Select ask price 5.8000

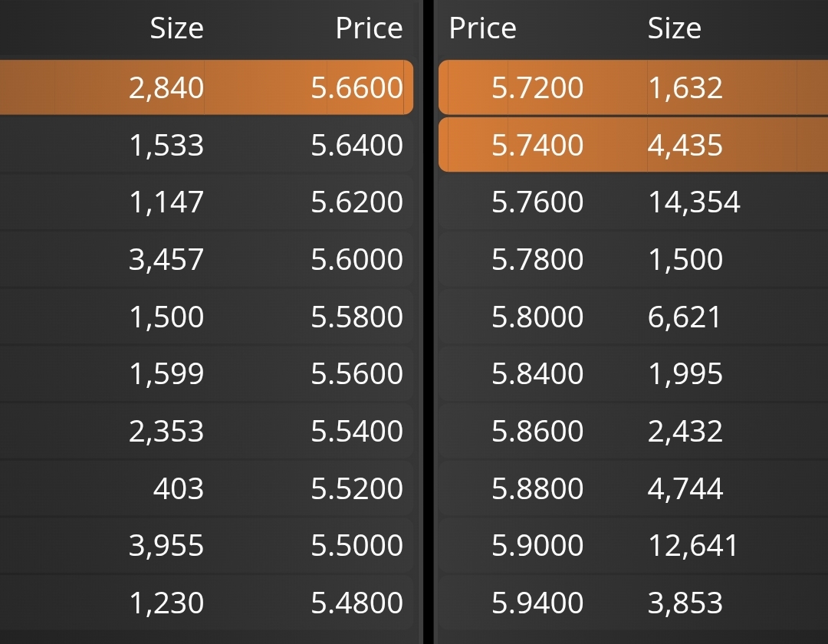pos(537,317)
